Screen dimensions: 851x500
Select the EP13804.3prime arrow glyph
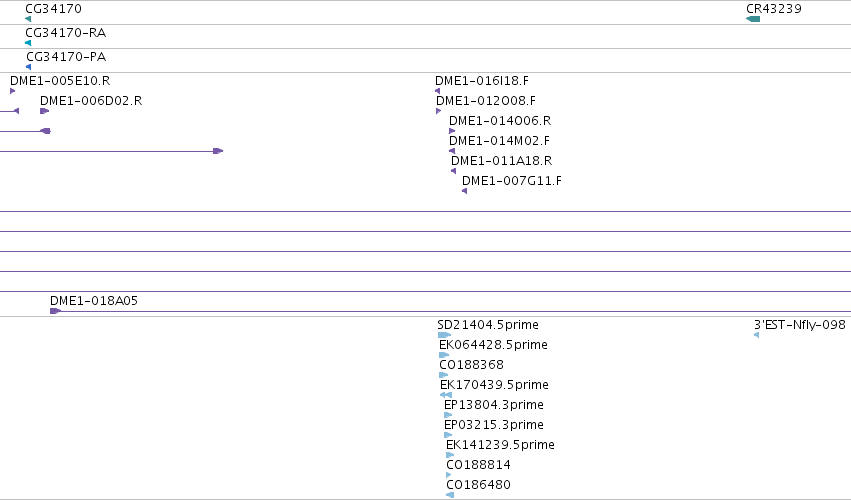point(448,415)
